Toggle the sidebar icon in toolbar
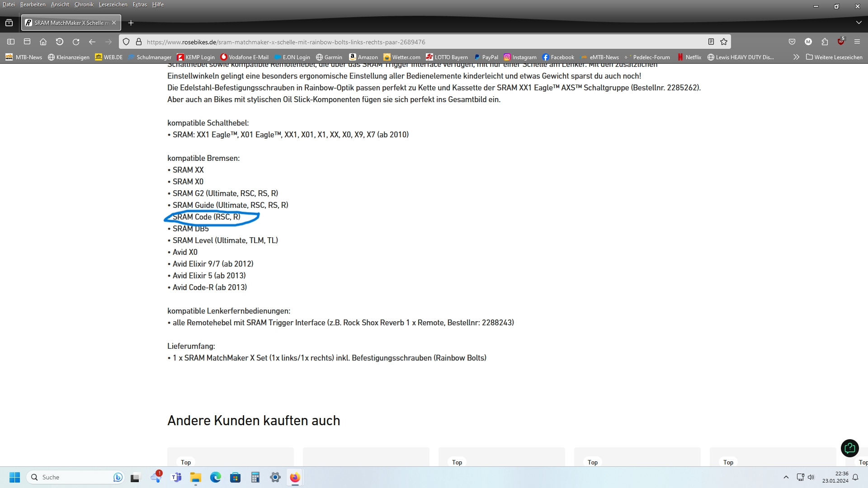This screenshot has width=868, height=488. click(x=11, y=42)
